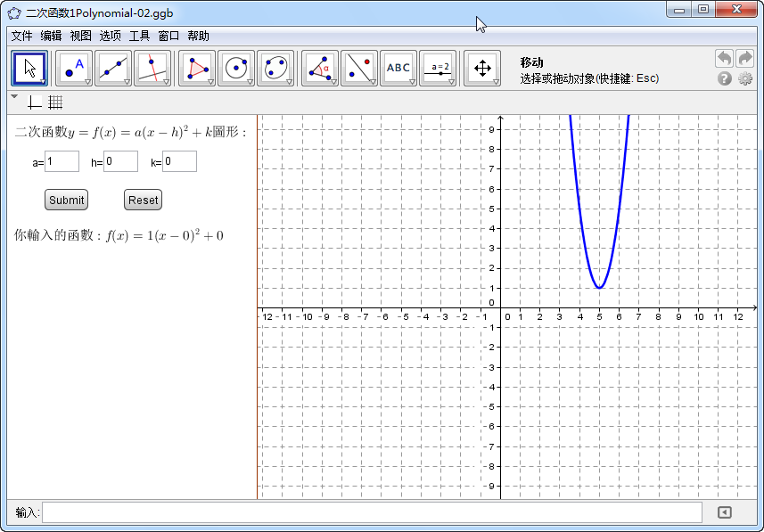The height and width of the screenshot is (532, 764).
Task: Click the GeoGebra window title icon
Action: [x=14, y=13]
